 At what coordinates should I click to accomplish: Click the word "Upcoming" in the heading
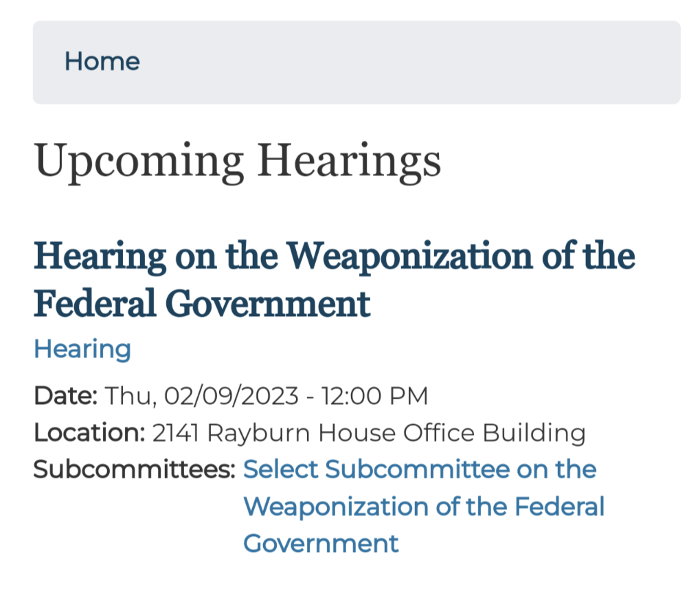[x=139, y=161]
